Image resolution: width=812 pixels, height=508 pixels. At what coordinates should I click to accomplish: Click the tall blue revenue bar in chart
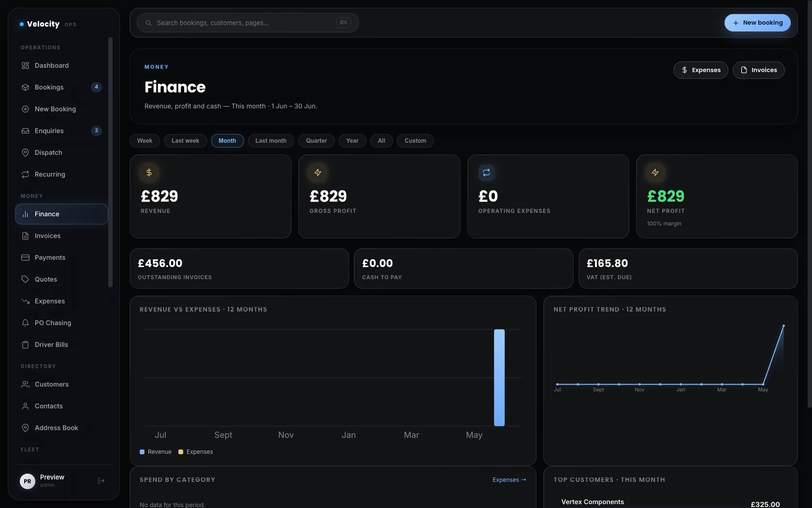click(499, 377)
